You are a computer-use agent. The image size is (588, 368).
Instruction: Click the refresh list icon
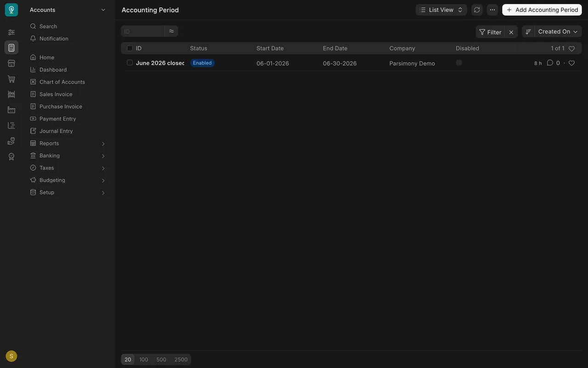tap(477, 10)
